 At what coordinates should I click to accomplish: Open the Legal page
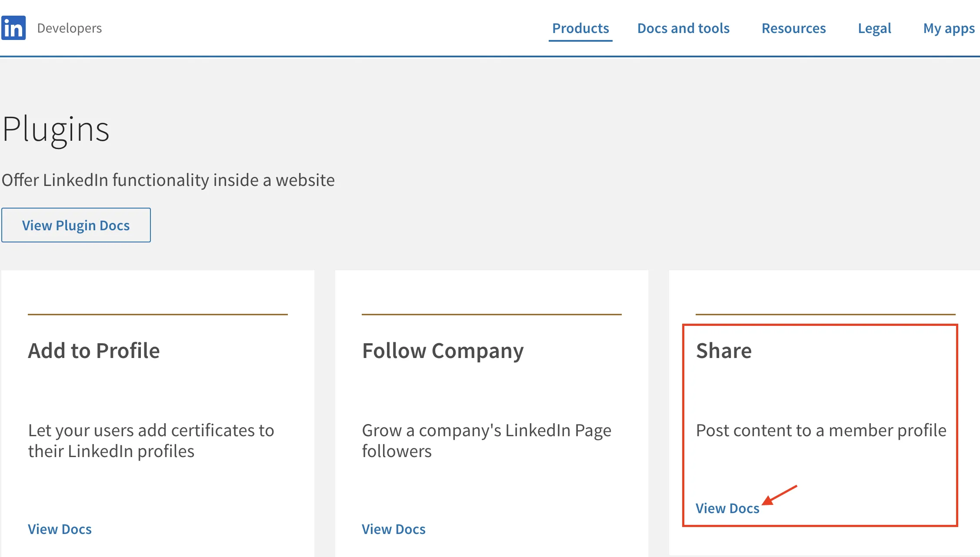click(874, 28)
